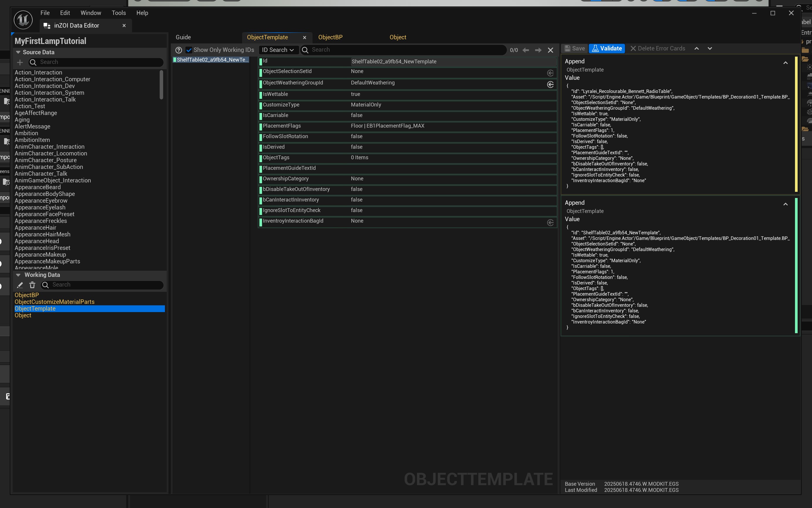Click the Id value field ShelfTable02_a9fb54_NewTemplate

(453, 62)
